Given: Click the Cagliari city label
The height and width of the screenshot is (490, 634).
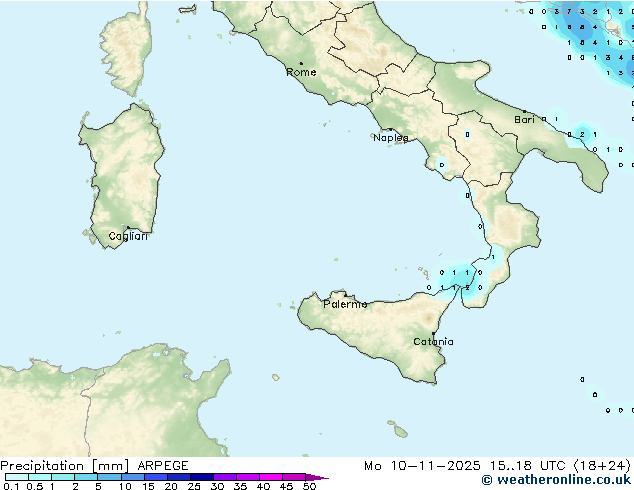Looking at the screenshot, I should (128, 236).
